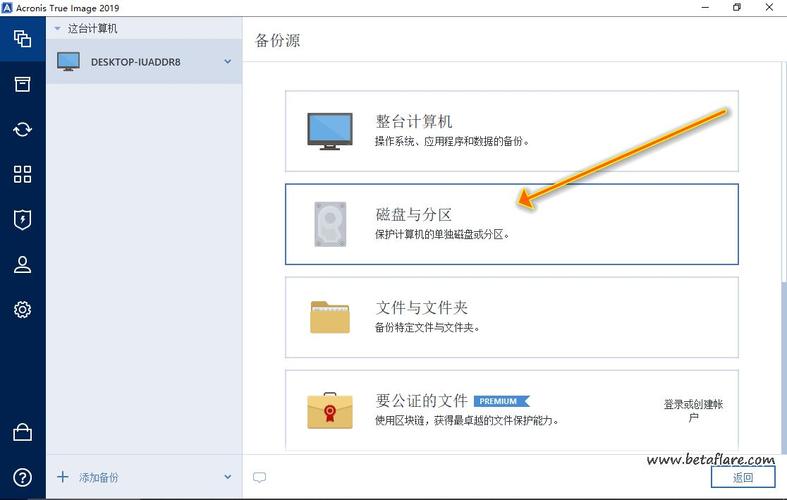Click the hard disk icon for 磁盘与分区
This screenshot has height=500, width=787.
pos(330,224)
